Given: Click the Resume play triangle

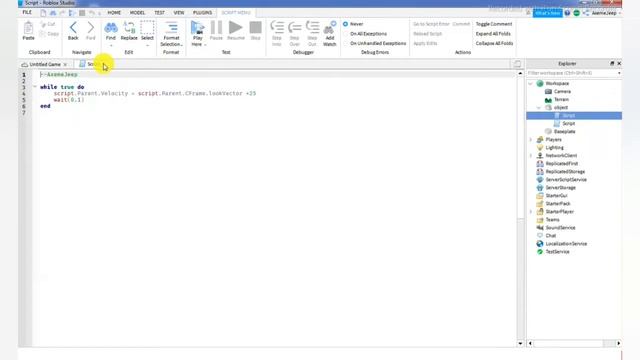Looking at the screenshot, I should [x=236, y=28].
